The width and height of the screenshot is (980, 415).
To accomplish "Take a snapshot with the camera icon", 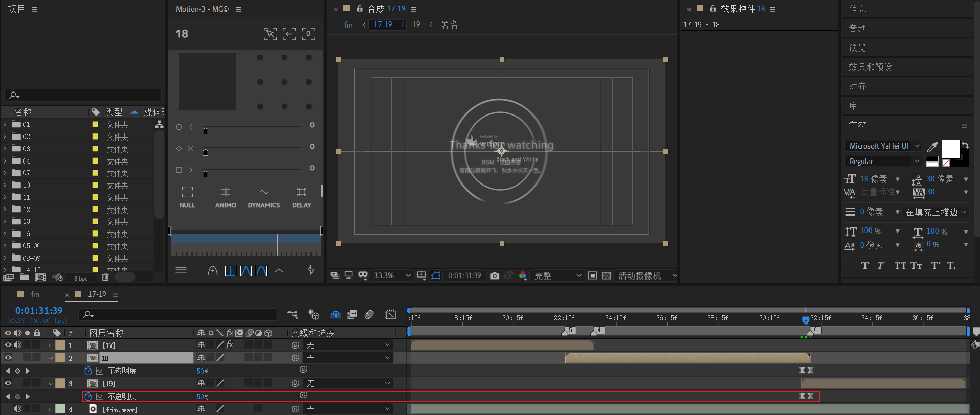I will 494,275.
